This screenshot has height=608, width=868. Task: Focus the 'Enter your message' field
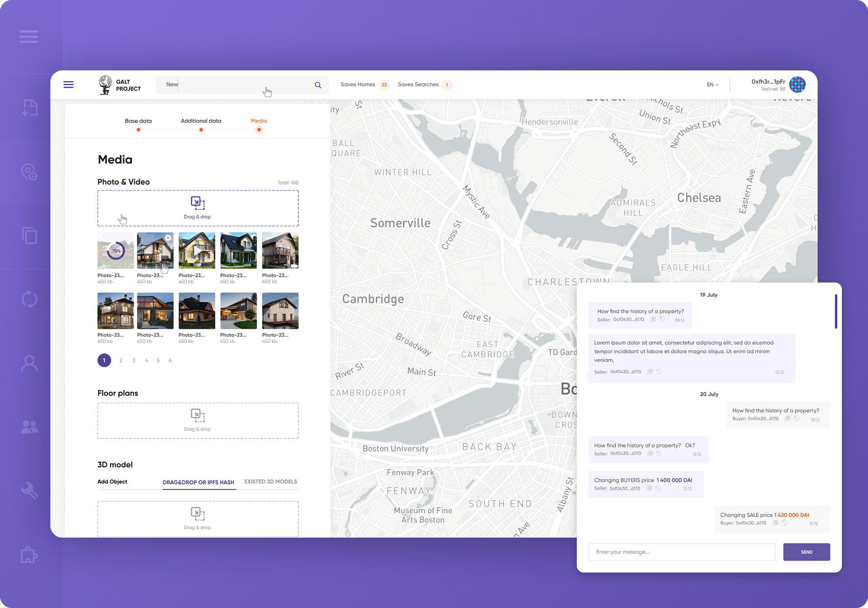coord(682,552)
